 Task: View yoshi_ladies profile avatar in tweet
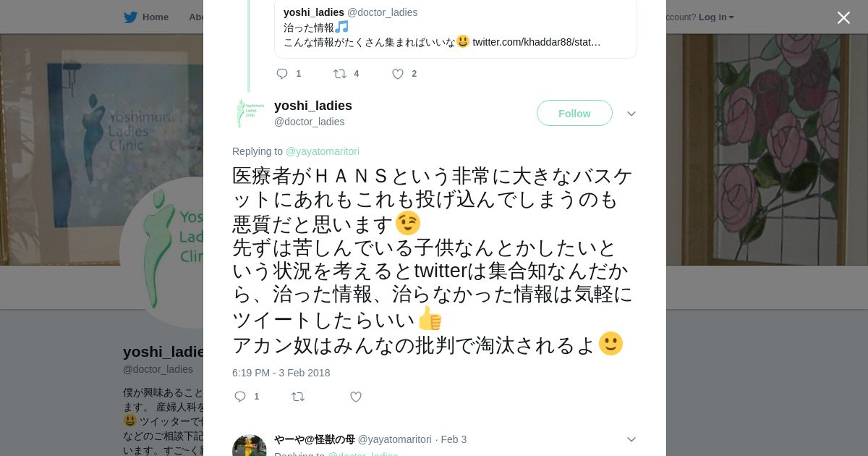[x=250, y=114]
